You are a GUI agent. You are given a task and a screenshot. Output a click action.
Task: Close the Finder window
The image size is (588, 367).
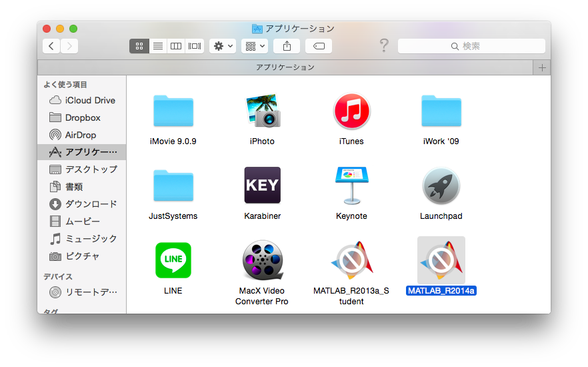click(47, 29)
